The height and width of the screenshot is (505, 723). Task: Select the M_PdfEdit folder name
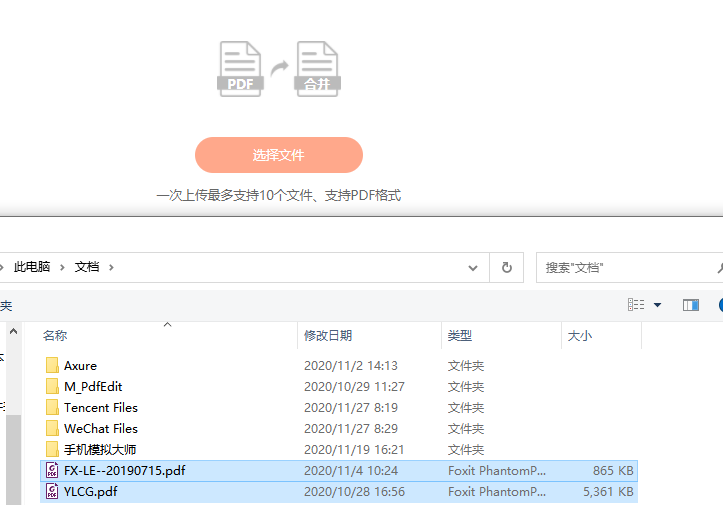click(93, 387)
